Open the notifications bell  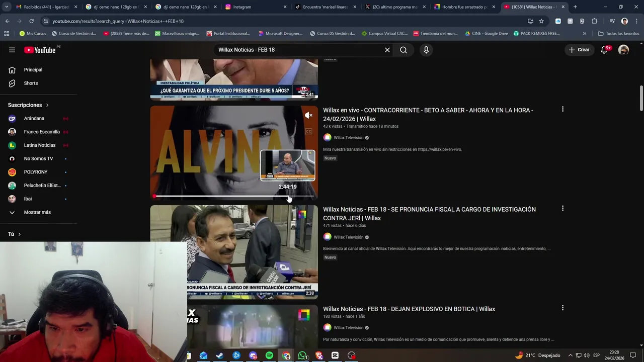coord(604,50)
